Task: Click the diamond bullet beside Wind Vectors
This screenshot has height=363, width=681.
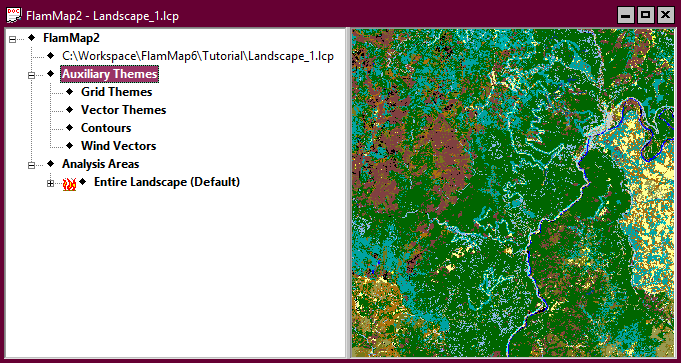Action: click(x=69, y=146)
